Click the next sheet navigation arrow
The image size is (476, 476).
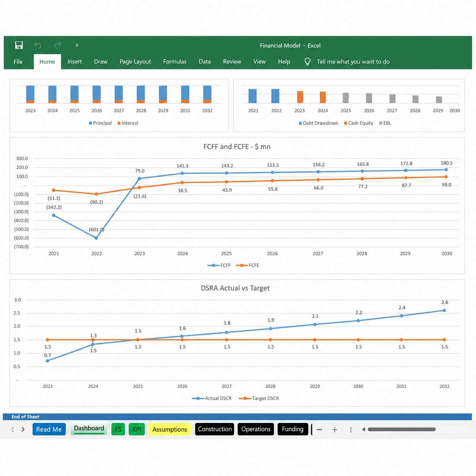coord(23,429)
